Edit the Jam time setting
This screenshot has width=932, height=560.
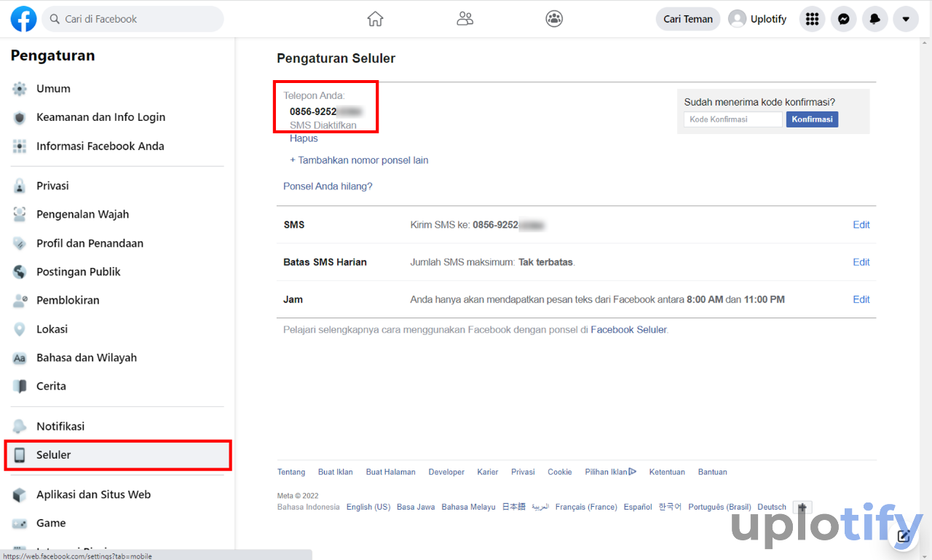tap(861, 299)
